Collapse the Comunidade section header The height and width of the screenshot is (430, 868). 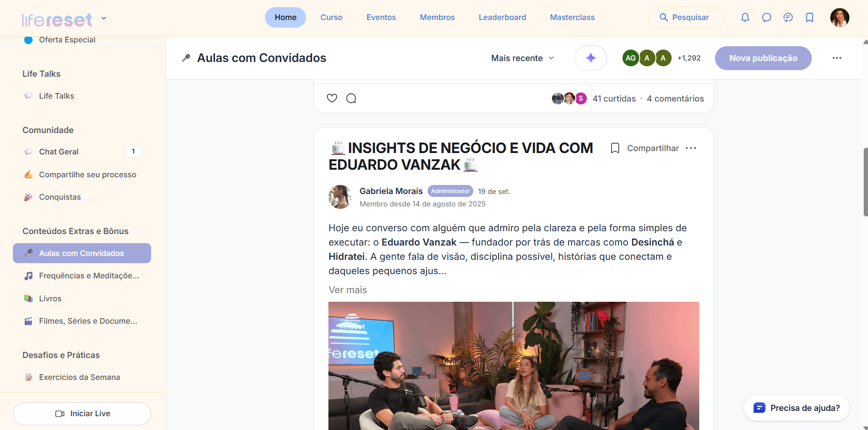coord(48,130)
